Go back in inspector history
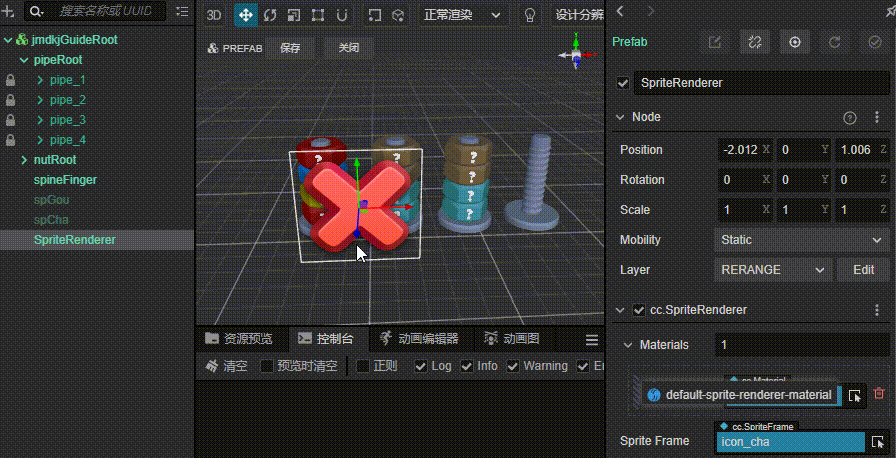896x458 pixels. 621,11
